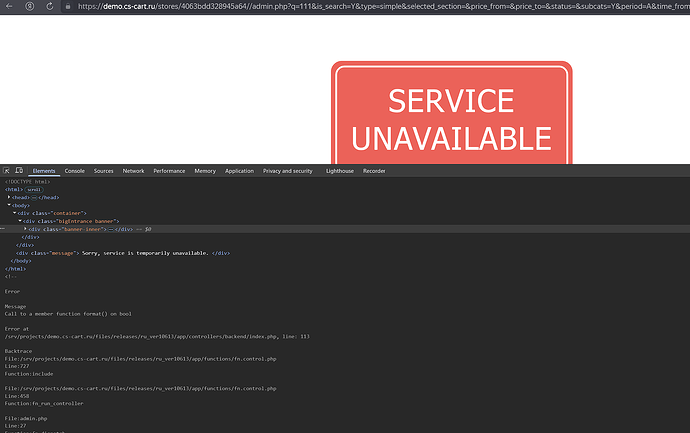Screen dimensions: 690x433
Task: Collapse the bigEntrance banner div node
Action: coord(20,221)
